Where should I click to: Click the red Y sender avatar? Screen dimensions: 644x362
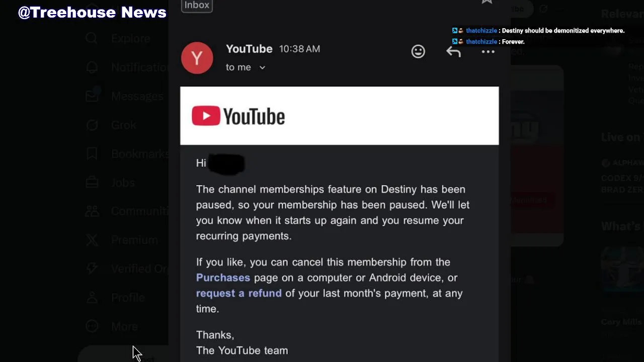(x=197, y=58)
